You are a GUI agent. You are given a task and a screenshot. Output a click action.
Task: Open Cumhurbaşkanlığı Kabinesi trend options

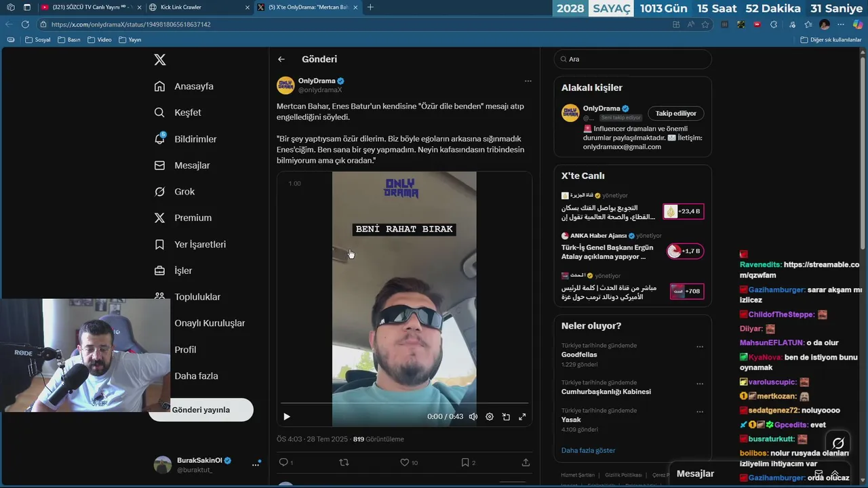tap(700, 384)
